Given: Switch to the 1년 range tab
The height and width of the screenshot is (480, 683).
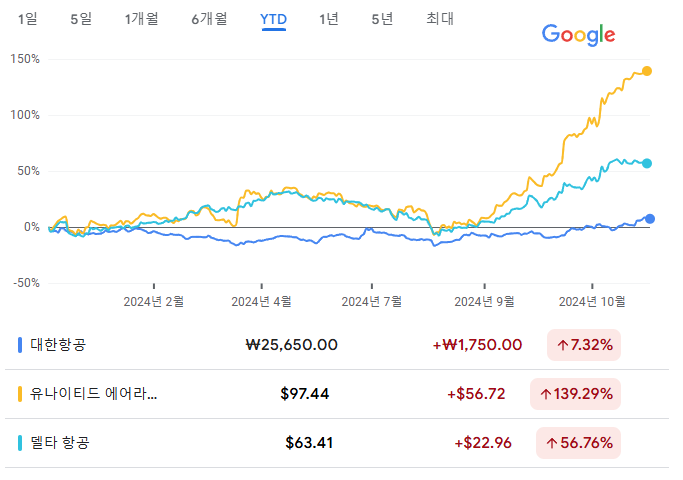Looking at the screenshot, I should (329, 19).
